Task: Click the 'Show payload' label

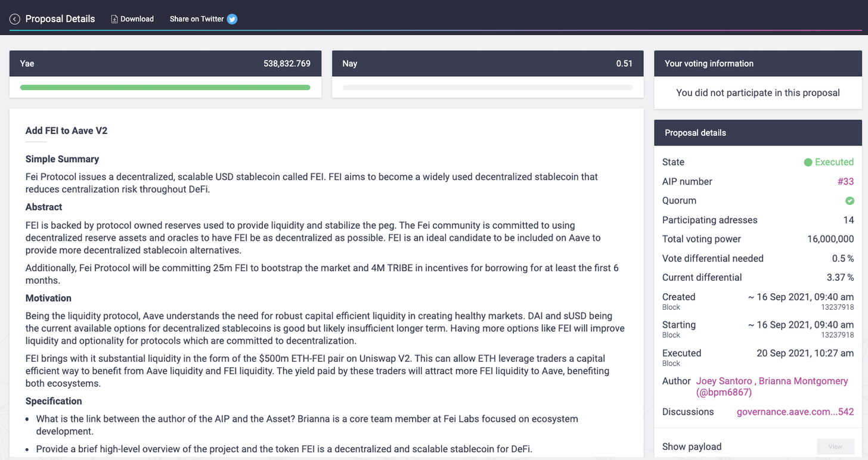Action: (x=692, y=446)
